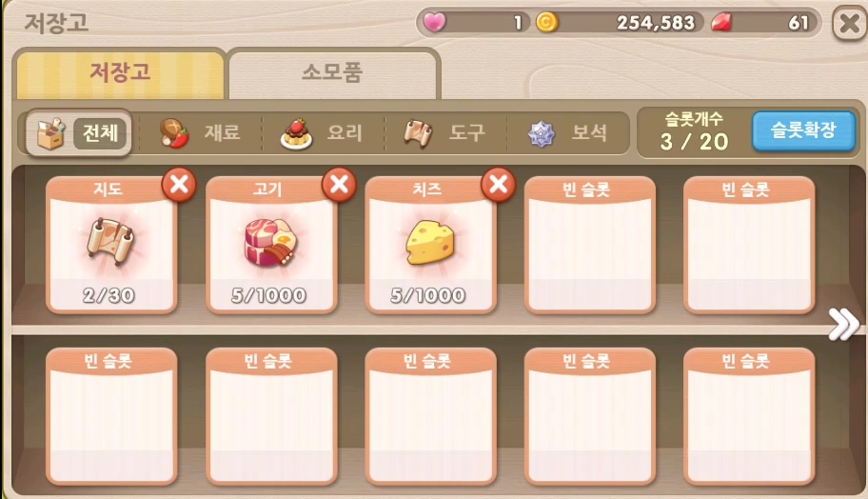Select the map scroll icon in 지도 slot
The height and width of the screenshot is (499, 868).
(111, 242)
